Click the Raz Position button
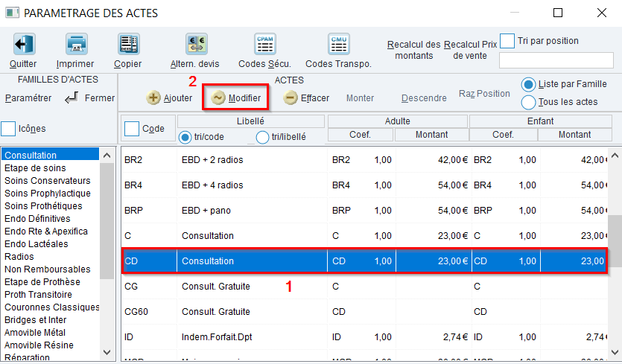 click(x=484, y=94)
